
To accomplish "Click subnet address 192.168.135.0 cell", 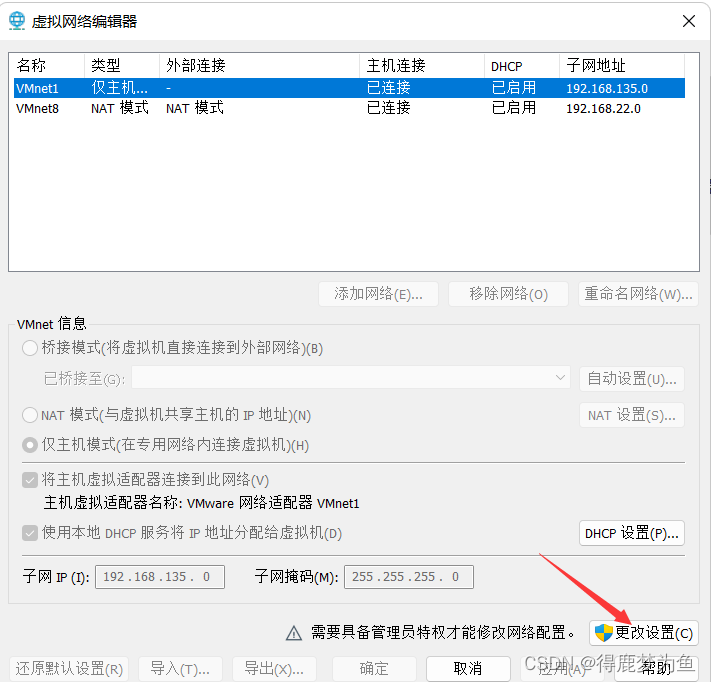I will pyautogui.click(x=607, y=88).
